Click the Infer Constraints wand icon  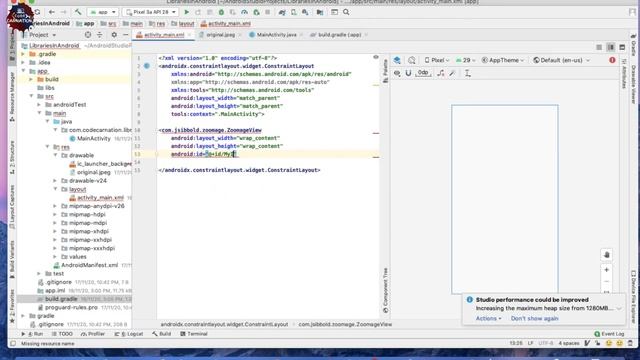pyautogui.click(x=452, y=73)
